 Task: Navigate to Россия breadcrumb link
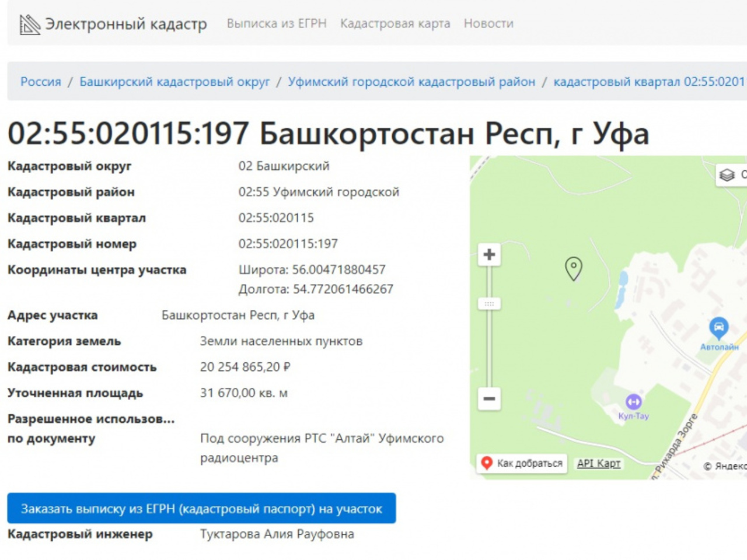pyautogui.click(x=41, y=82)
